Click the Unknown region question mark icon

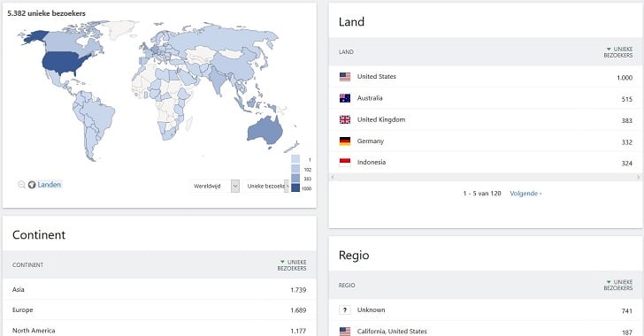[x=345, y=310]
